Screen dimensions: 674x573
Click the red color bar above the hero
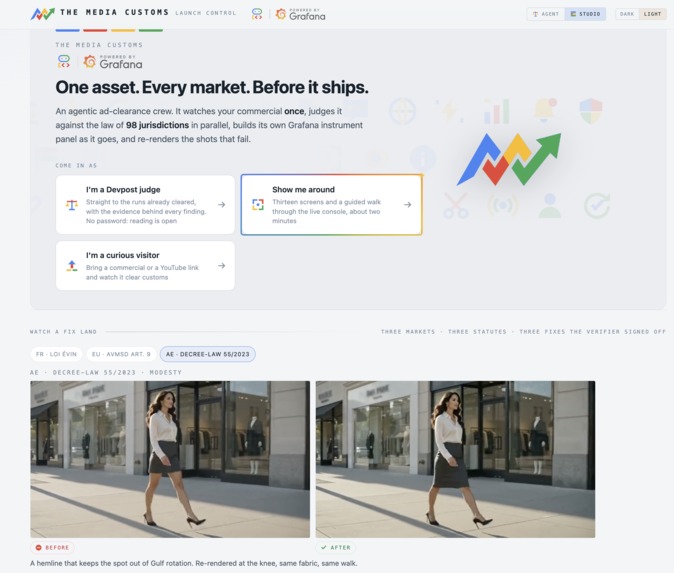(x=95, y=30)
